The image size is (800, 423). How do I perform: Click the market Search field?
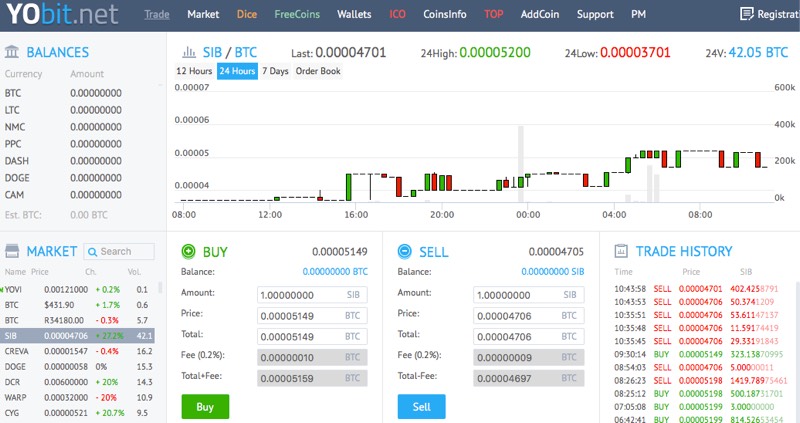pyautogui.click(x=125, y=251)
